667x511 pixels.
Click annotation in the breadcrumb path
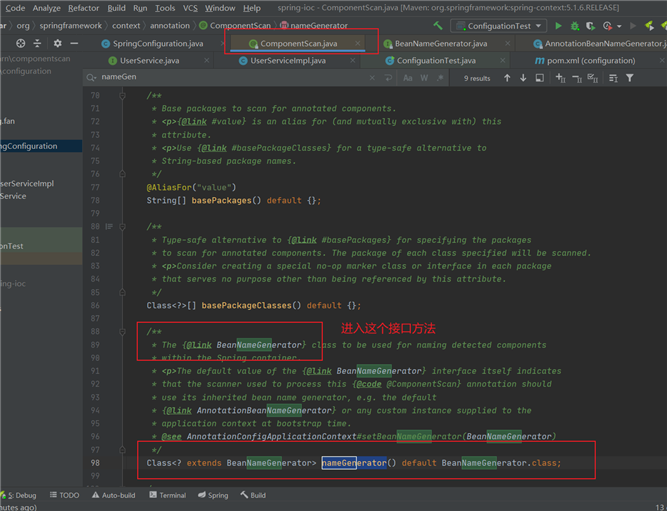(x=170, y=26)
